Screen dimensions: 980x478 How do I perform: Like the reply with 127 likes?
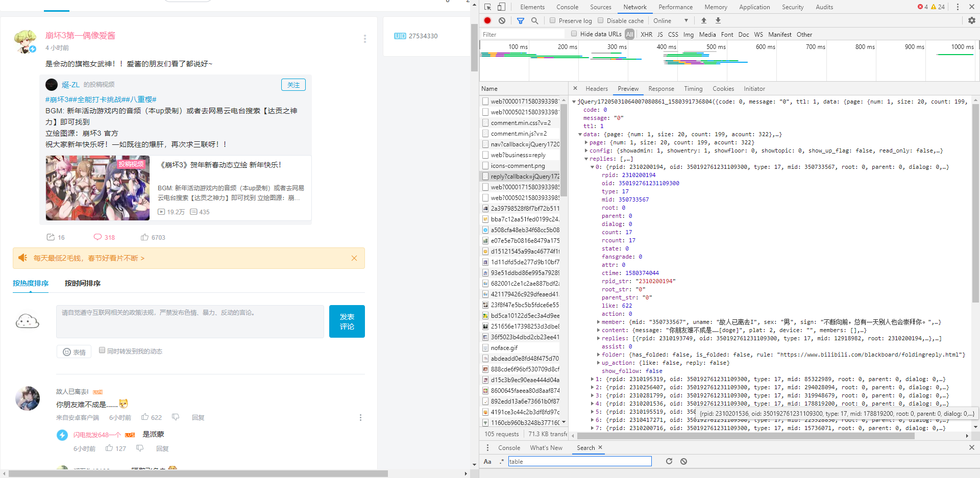(109, 448)
